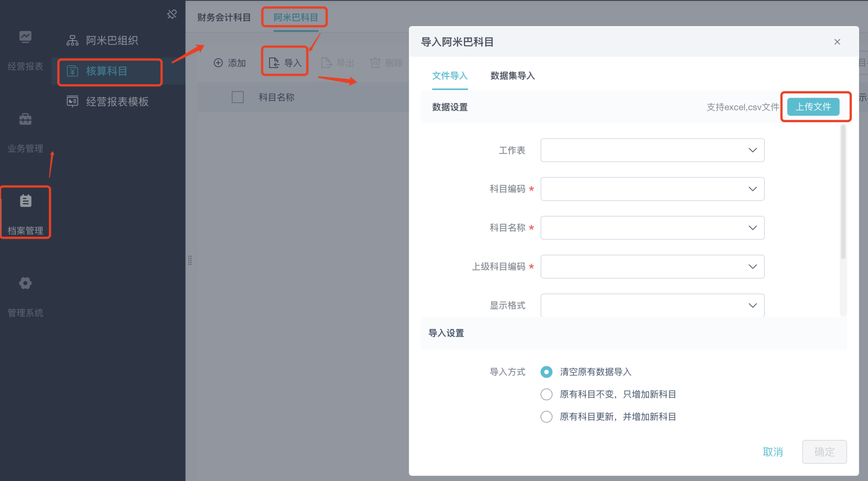Expand the 上级科目编码 dropdown

coord(652,266)
